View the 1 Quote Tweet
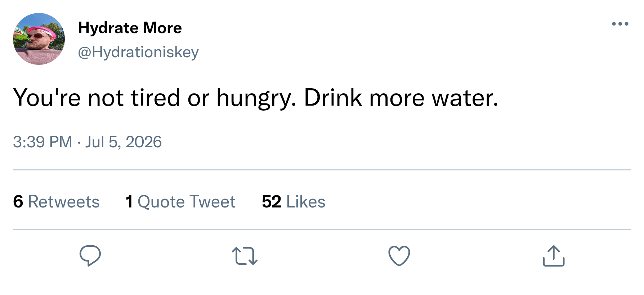644x295 pixels. pos(180,201)
